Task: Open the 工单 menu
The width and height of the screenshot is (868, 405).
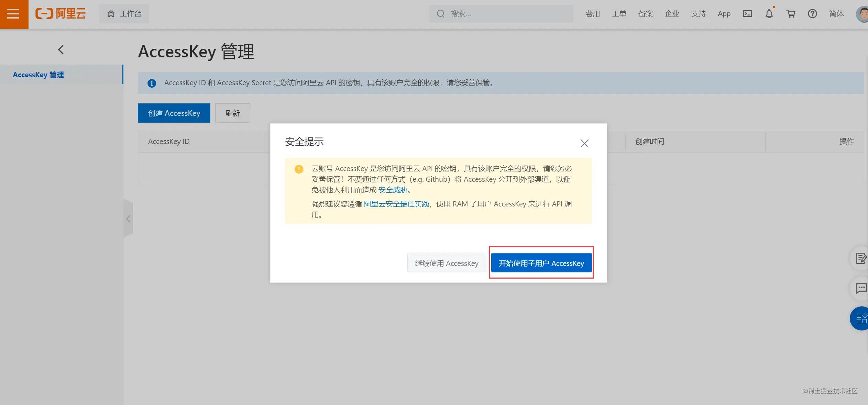Action: 619,14
